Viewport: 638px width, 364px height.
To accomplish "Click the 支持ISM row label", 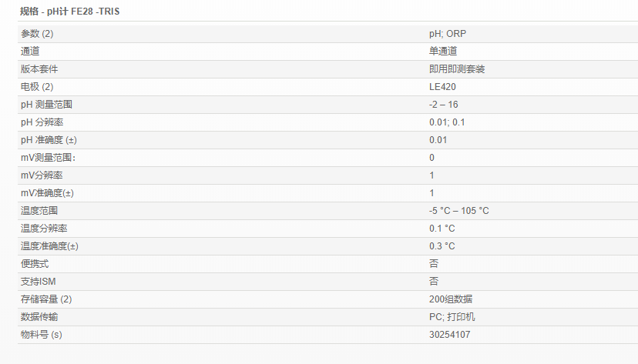I will pos(38,282).
